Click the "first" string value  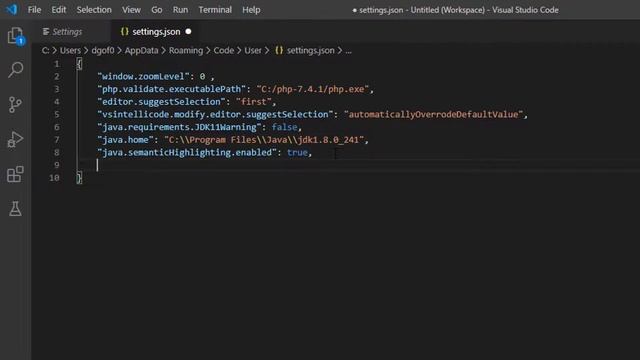click(253, 102)
